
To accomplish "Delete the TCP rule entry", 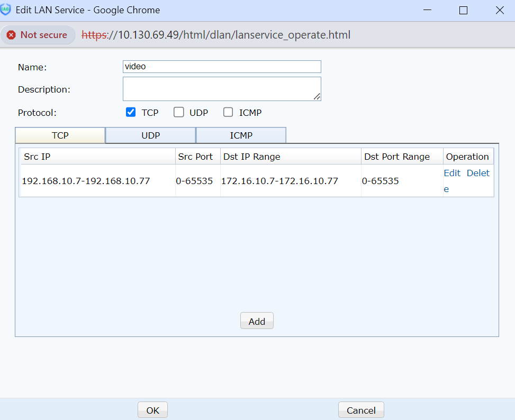I will click(477, 173).
